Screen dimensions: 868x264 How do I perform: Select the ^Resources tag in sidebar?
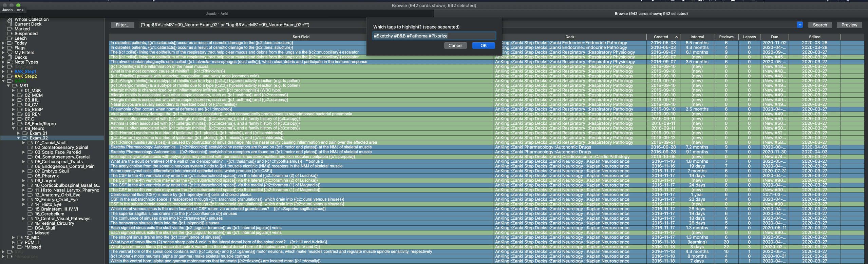click(26, 257)
